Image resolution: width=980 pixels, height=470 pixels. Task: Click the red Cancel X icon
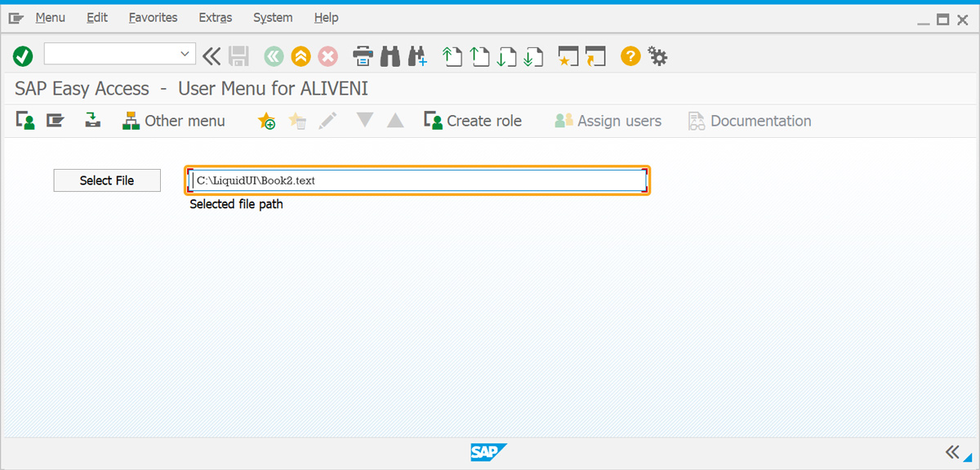tap(327, 55)
